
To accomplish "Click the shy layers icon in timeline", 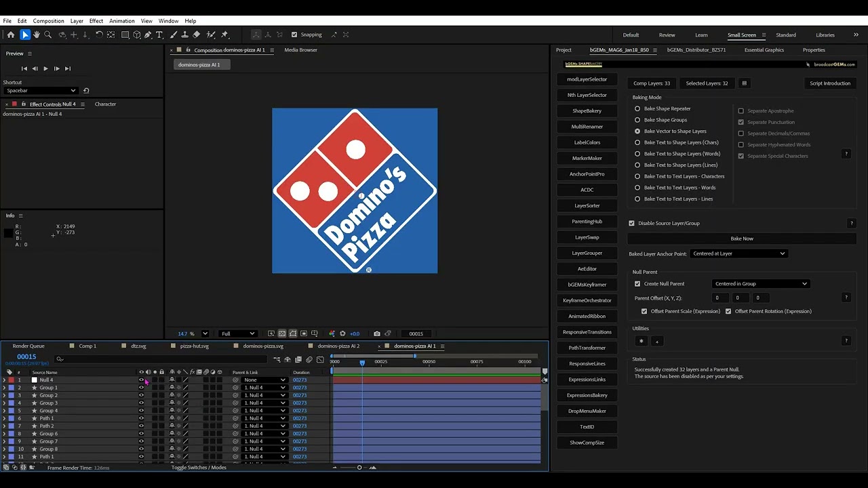I will pos(288,359).
